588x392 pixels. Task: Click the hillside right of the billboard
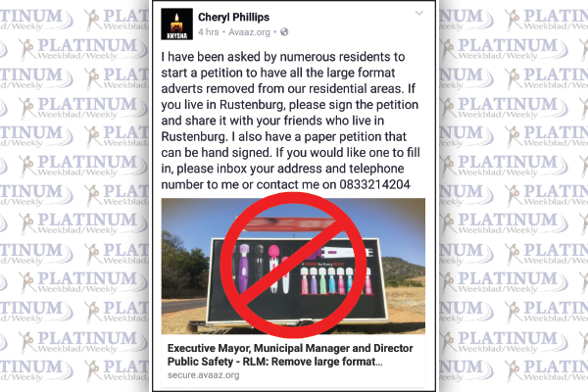[404, 270]
